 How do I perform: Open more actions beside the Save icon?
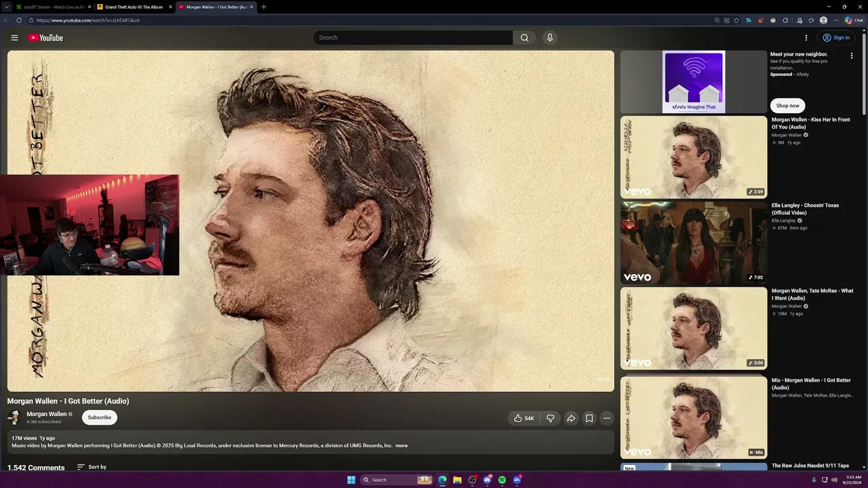click(x=607, y=418)
